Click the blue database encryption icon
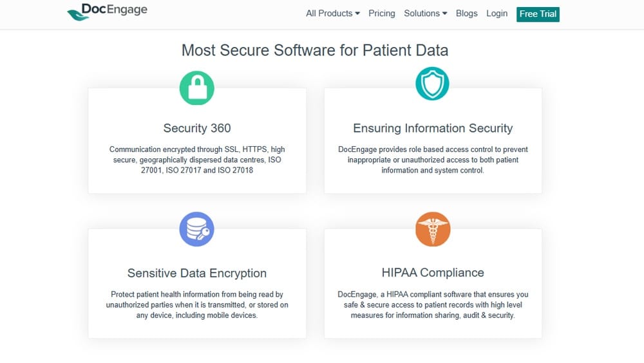The height and width of the screenshot is (363, 644). click(196, 228)
